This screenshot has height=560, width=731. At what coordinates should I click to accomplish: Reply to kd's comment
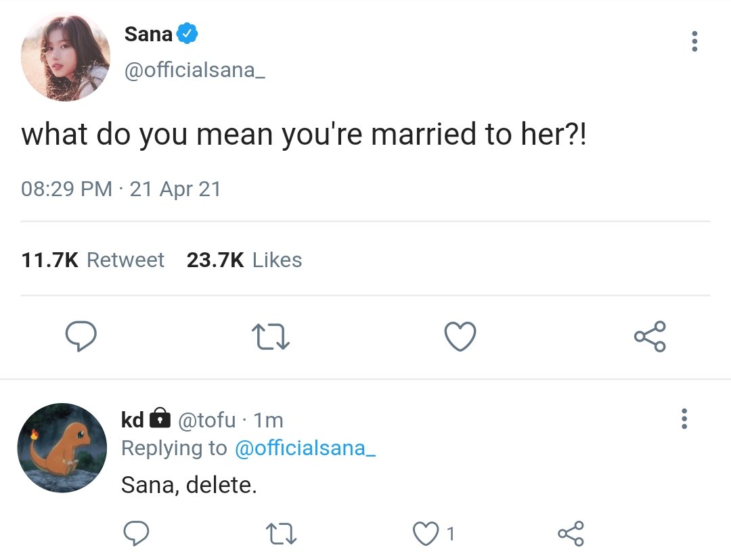click(x=136, y=533)
